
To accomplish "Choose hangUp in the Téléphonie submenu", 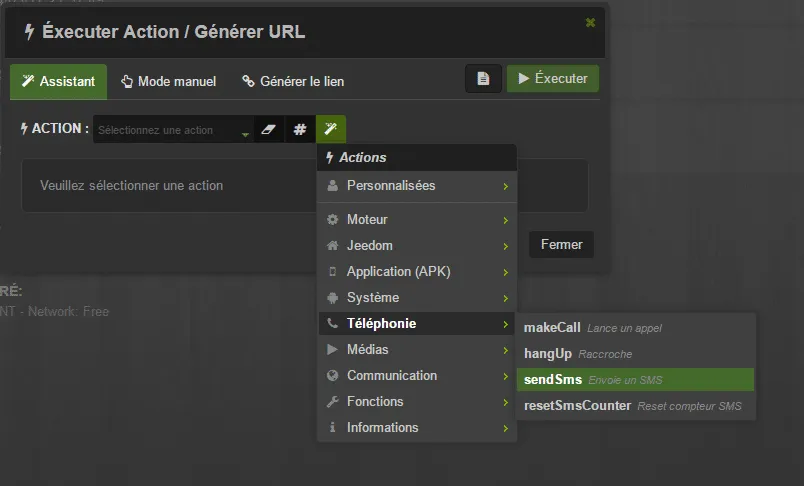I will point(635,354).
